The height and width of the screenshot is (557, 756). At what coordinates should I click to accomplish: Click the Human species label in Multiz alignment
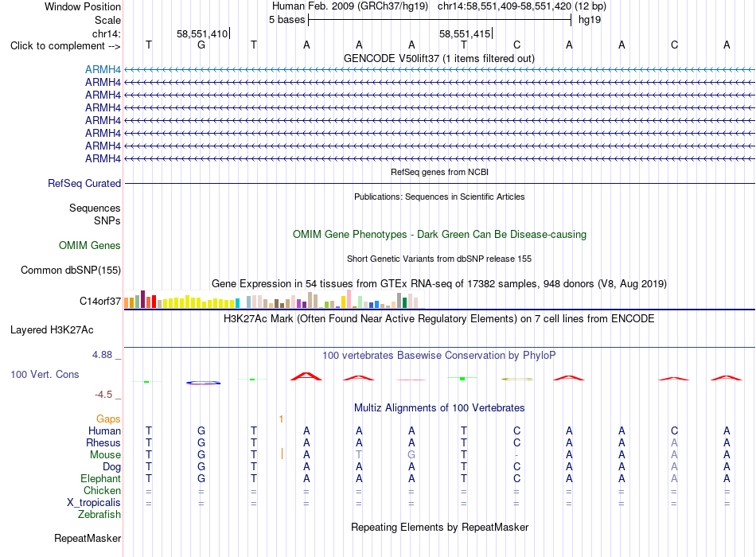(x=104, y=430)
